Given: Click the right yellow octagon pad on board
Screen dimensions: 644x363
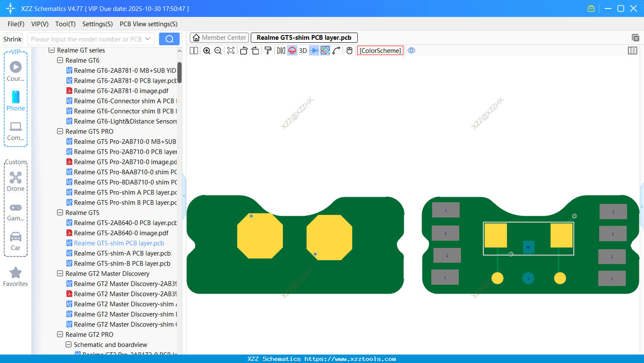Looking at the screenshot, I should (x=329, y=237).
